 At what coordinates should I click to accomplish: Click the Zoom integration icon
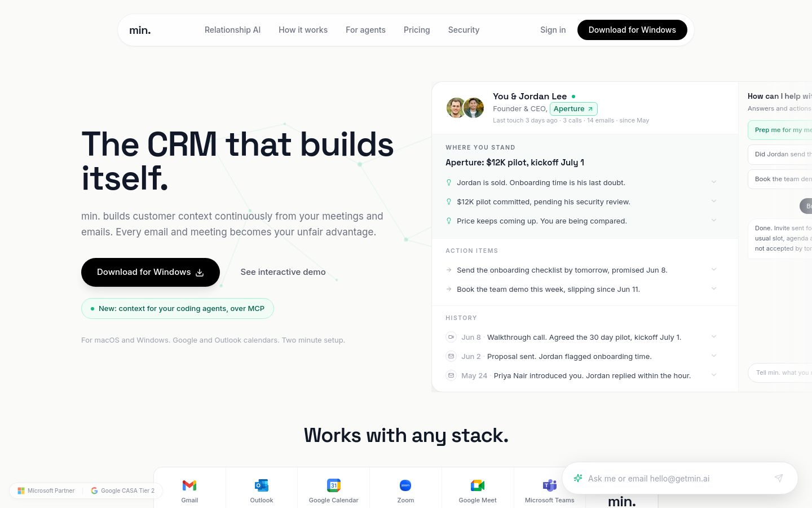click(x=405, y=485)
